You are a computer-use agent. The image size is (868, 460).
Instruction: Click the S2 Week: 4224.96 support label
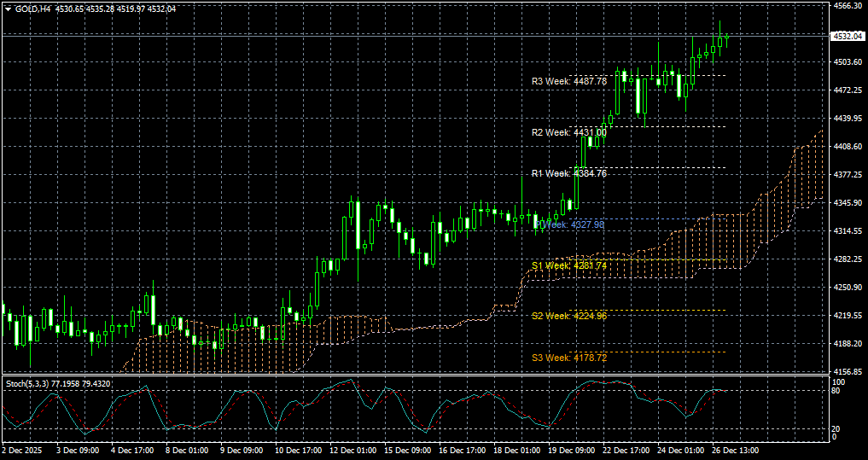[x=569, y=316]
